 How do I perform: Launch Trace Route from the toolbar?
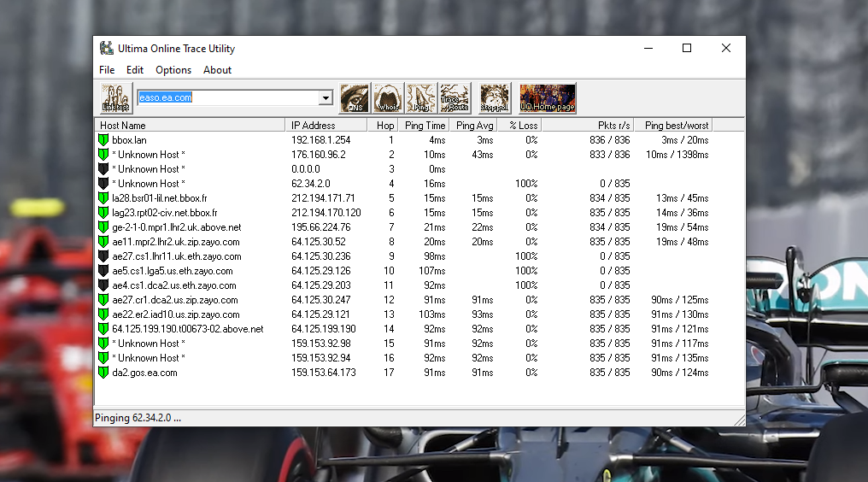(455, 98)
